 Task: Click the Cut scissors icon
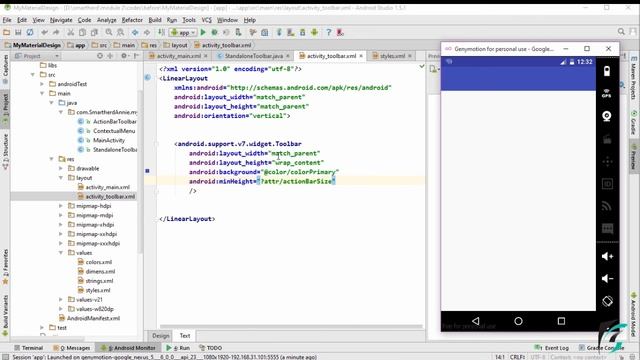point(71,32)
